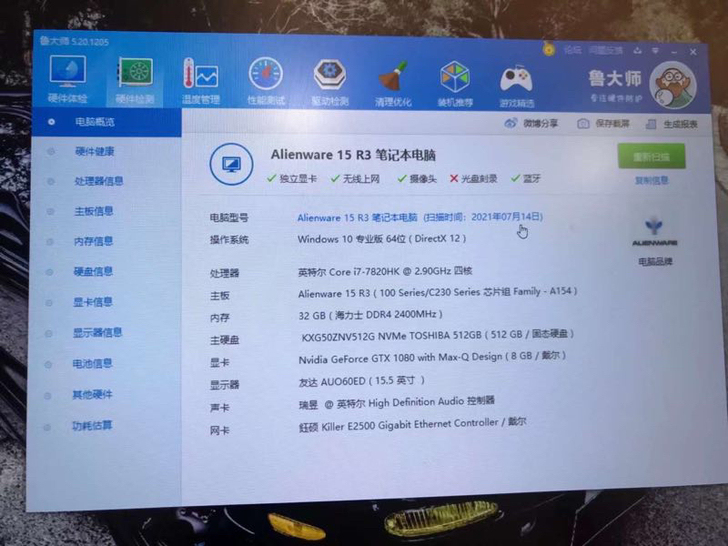Click the 友达 AUO60ED display text
The width and height of the screenshot is (728, 546).
[361, 381]
